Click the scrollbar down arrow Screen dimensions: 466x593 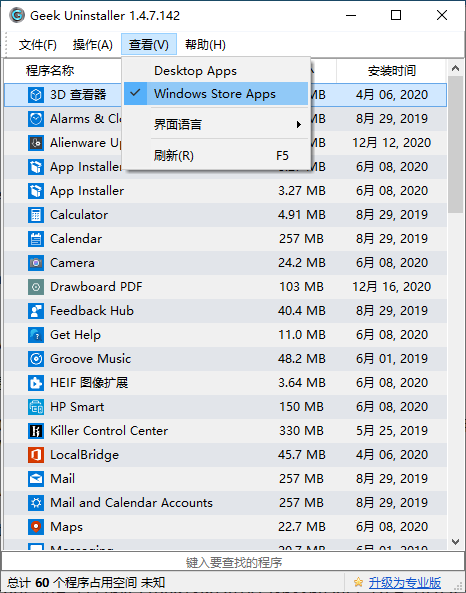(455, 542)
